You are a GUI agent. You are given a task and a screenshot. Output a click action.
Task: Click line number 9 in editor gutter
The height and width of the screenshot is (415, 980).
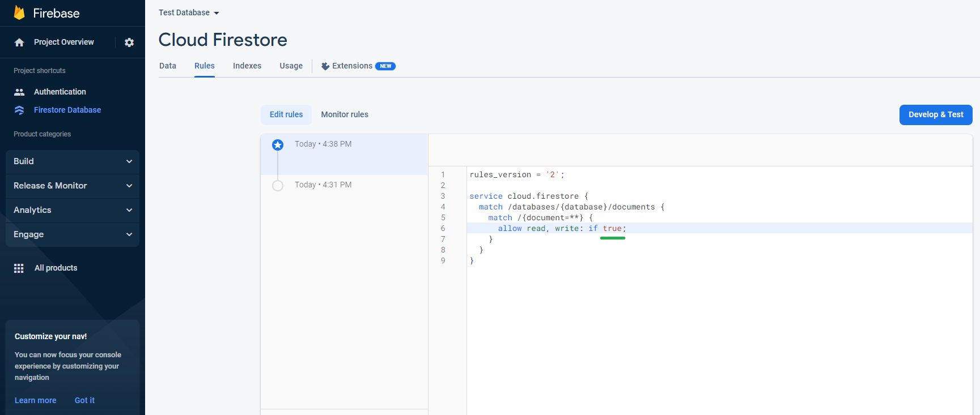pos(443,260)
